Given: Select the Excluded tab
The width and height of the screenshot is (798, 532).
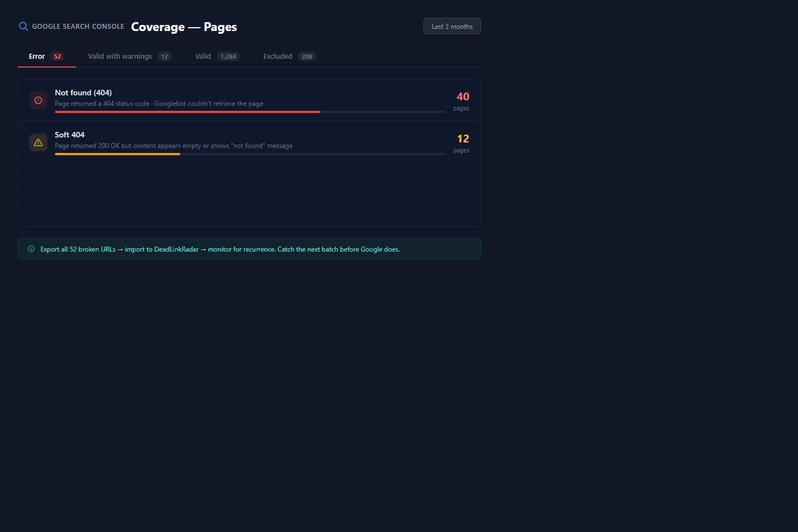Looking at the screenshot, I should (278, 57).
